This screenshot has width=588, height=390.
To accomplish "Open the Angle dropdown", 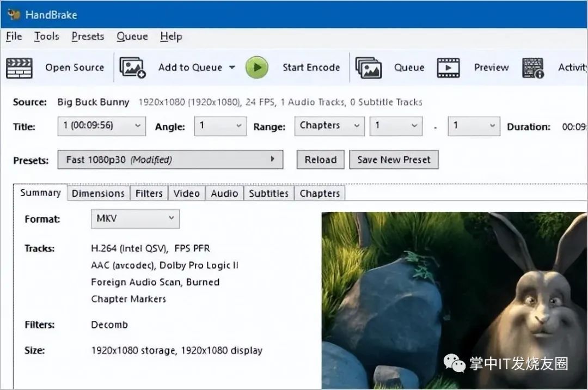I will click(220, 126).
